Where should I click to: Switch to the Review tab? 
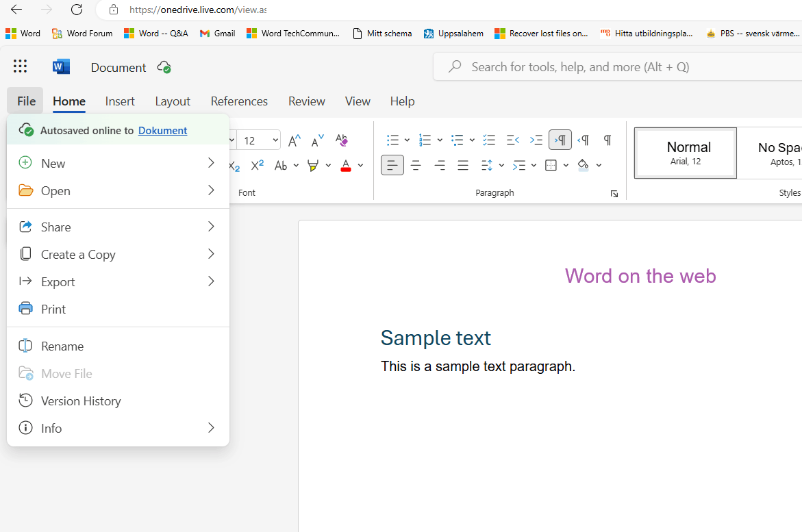306,101
